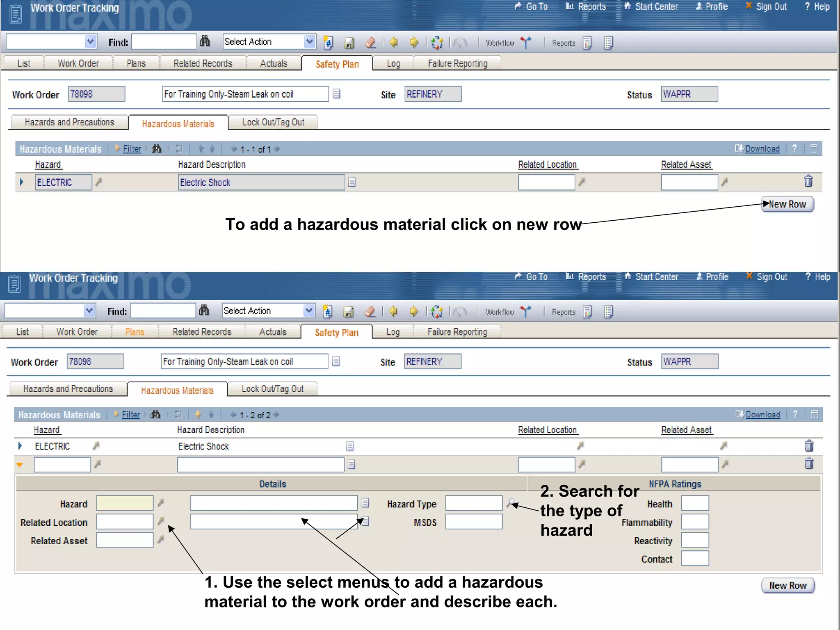This screenshot has width=840, height=630.
Task: Switch to Work Order tab in upper window
Action: click(78, 63)
